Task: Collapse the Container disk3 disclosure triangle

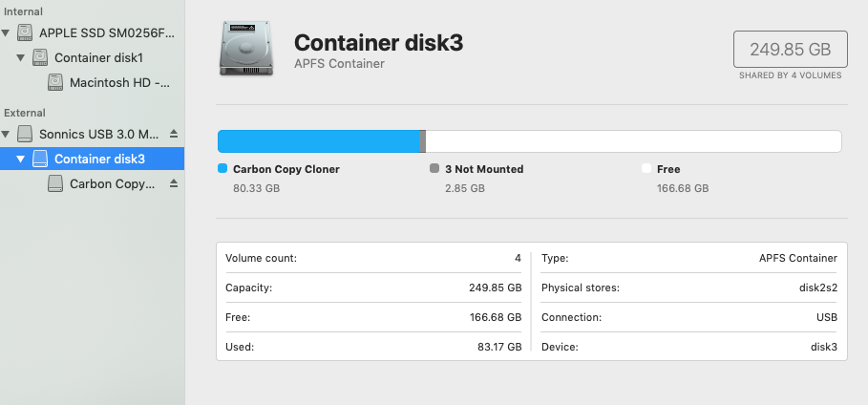Action: click(x=21, y=160)
